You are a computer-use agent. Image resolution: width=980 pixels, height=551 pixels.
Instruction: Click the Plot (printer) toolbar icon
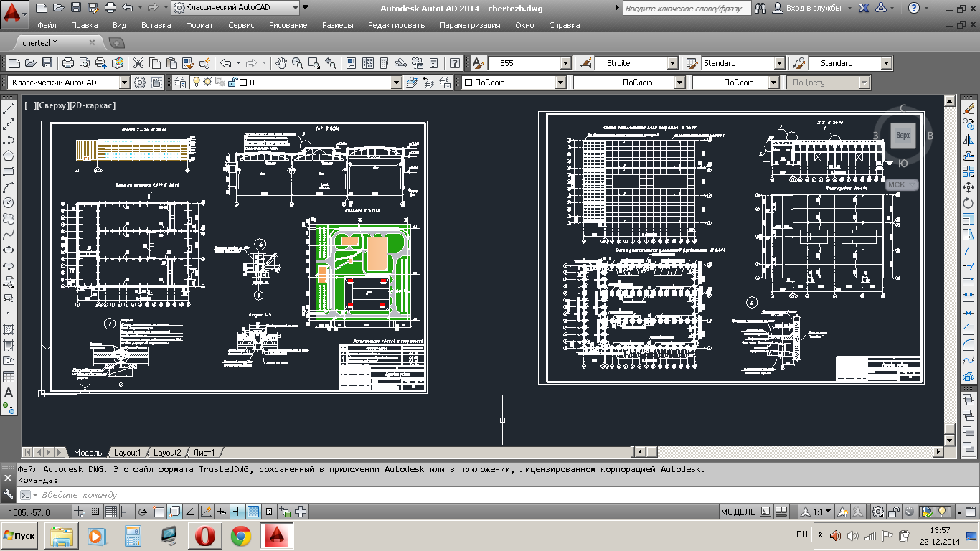(68, 63)
